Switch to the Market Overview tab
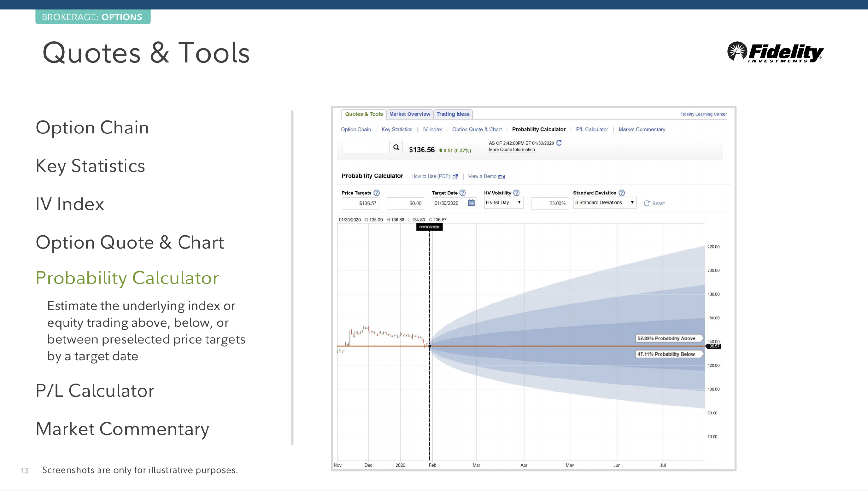This screenshot has width=868, height=491. [409, 114]
